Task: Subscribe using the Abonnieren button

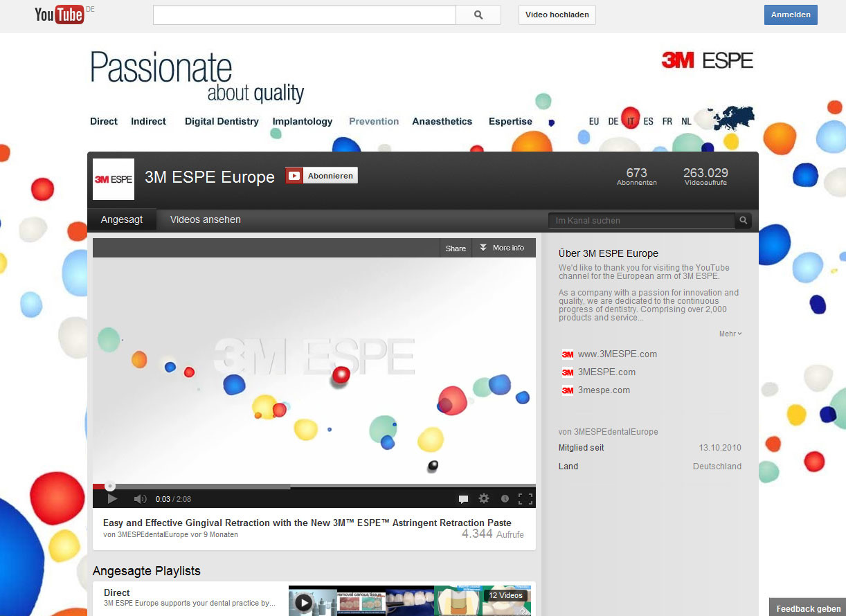Action: (x=322, y=176)
